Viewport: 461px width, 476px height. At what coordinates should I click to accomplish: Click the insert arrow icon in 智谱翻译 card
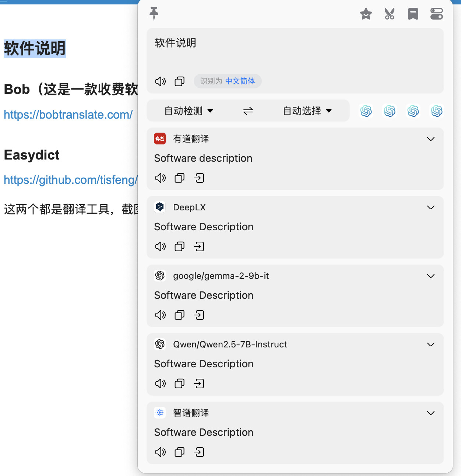click(199, 452)
